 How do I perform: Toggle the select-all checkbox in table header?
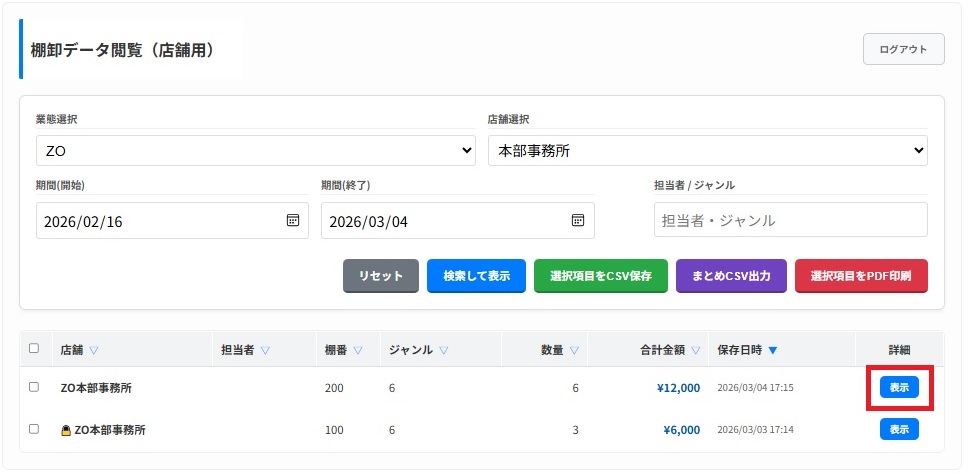coord(34,349)
